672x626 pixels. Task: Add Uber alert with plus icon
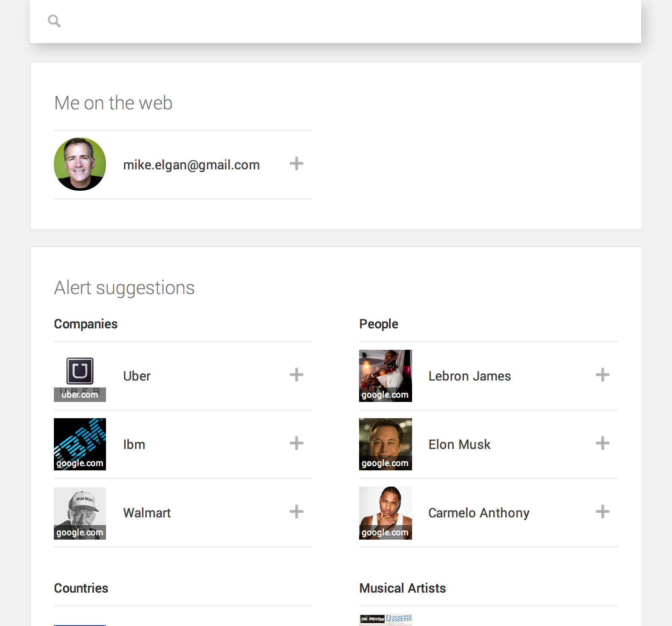pyautogui.click(x=296, y=375)
